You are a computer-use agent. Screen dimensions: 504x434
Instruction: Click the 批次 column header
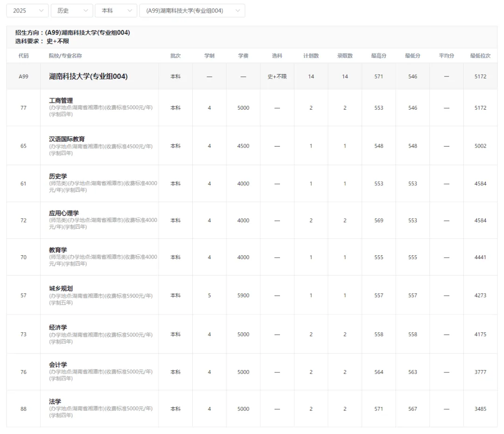pos(175,56)
